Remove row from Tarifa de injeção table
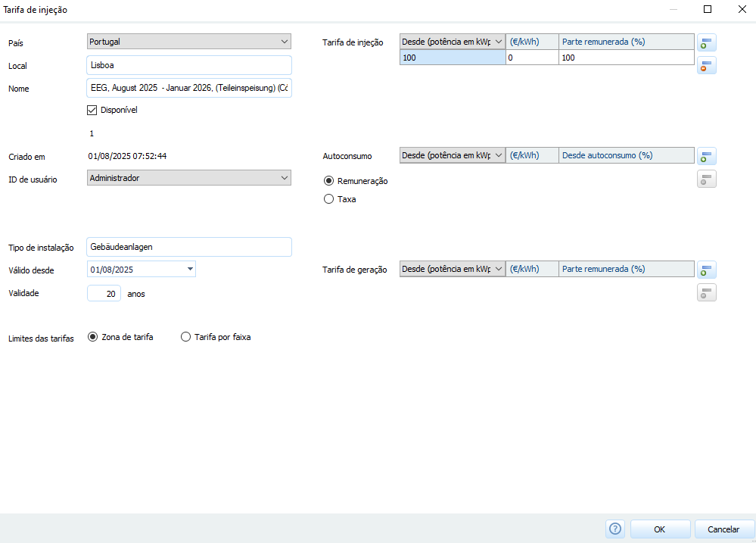The image size is (756, 543). (706, 66)
